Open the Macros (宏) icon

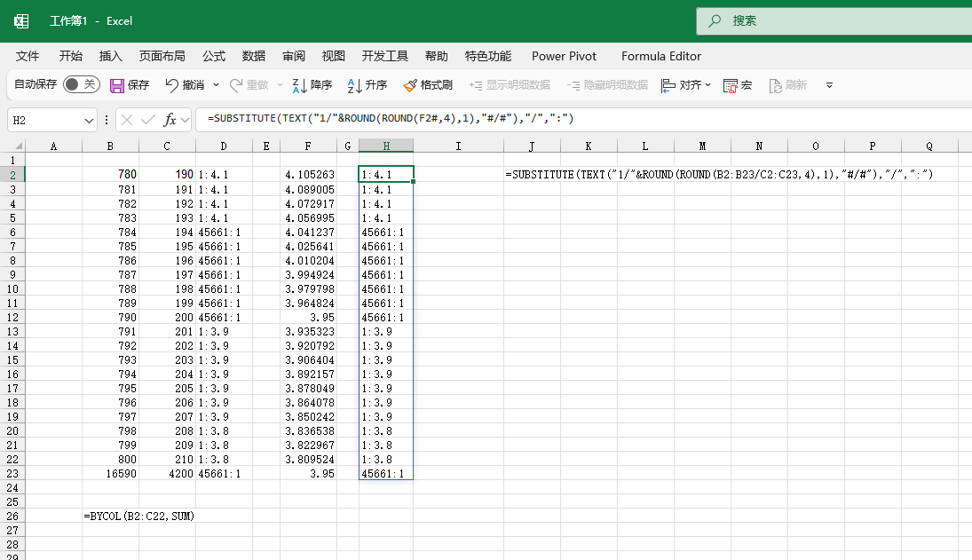(x=731, y=85)
